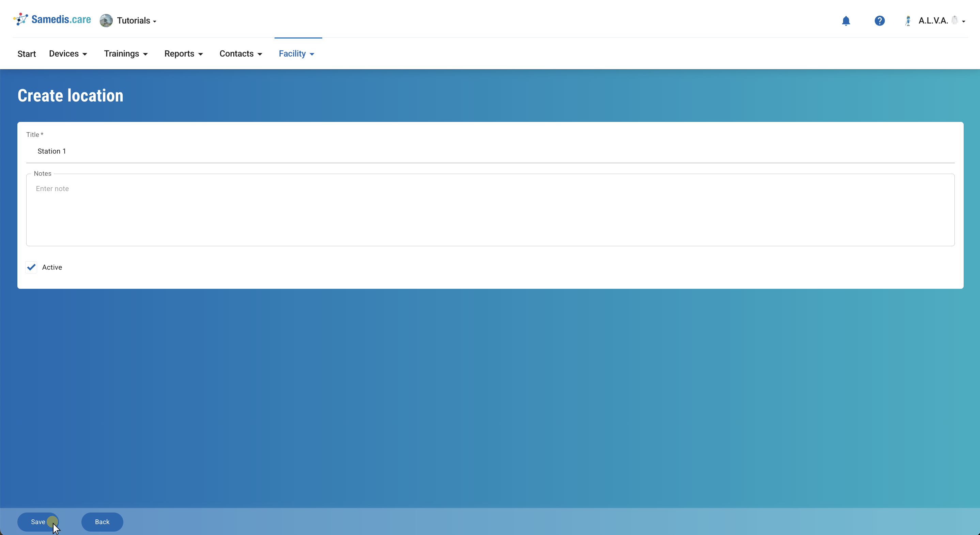Open the Reports dropdown
This screenshot has height=535, width=980.
point(183,53)
